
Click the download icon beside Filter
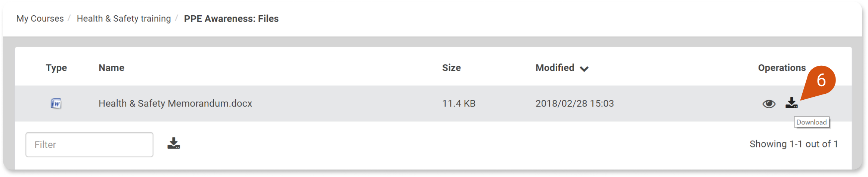pos(174,143)
